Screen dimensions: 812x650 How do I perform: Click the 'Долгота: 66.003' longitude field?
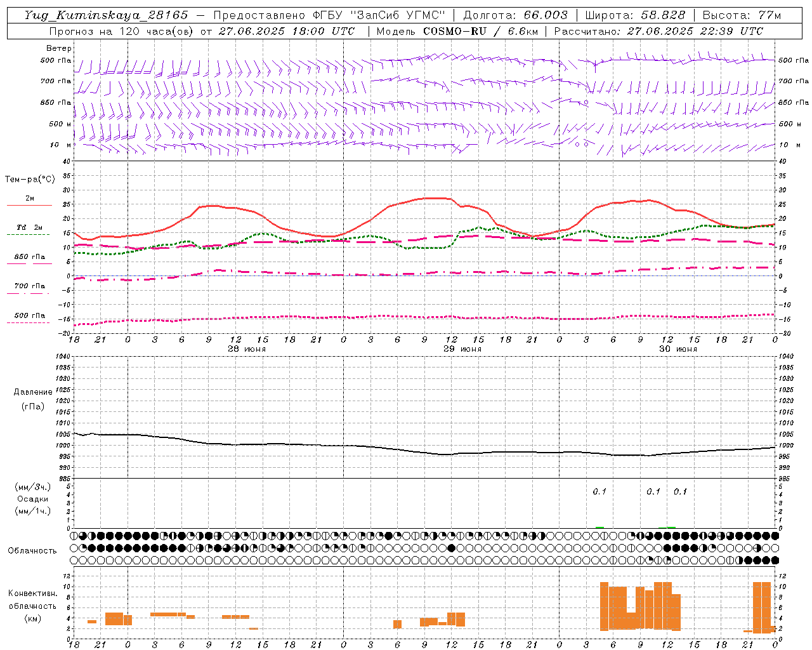(x=516, y=15)
